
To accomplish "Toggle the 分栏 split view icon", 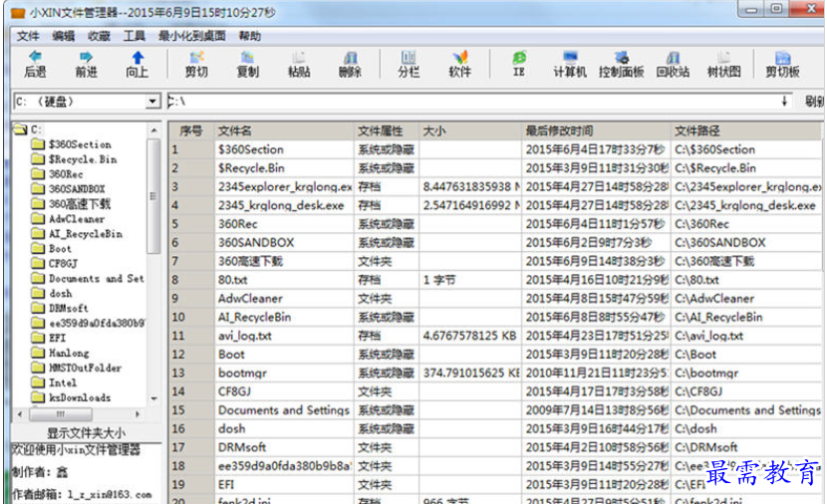I will coord(409,57).
